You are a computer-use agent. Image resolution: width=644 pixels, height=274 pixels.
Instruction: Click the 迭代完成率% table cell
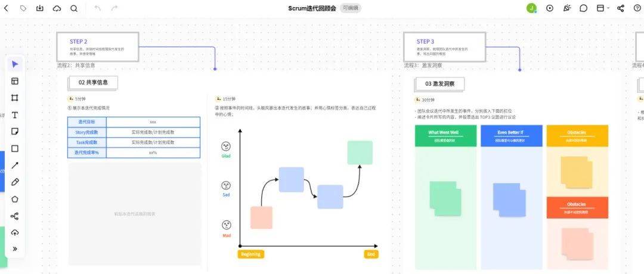[x=87, y=152]
